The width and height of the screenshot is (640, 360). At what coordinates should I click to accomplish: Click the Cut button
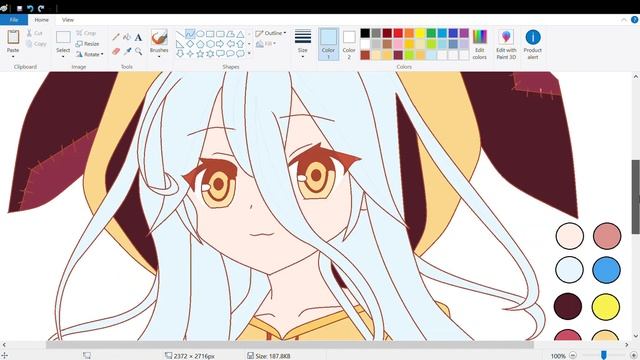click(x=35, y=33)
